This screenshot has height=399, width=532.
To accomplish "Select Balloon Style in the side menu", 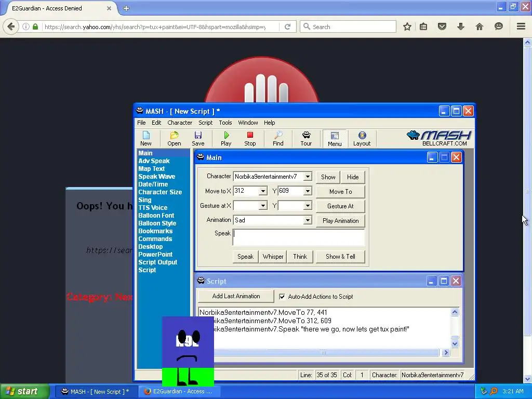I will pyautogui.click(x=157, y=223).
